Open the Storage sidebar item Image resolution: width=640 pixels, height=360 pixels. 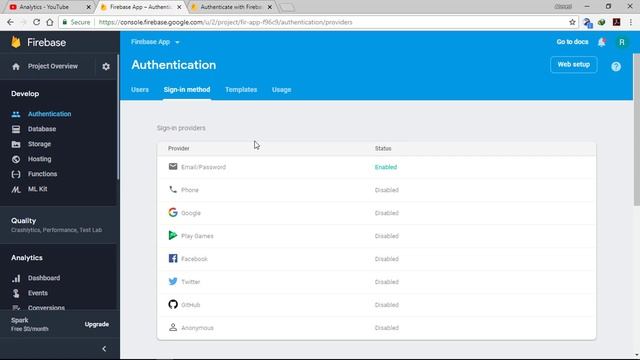(x=39, y=144)
